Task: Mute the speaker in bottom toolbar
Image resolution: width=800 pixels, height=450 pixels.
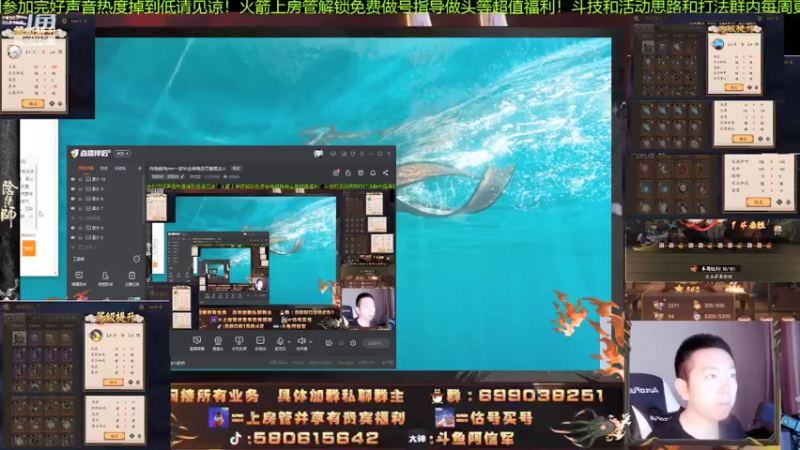Action: tap(301, 341)
